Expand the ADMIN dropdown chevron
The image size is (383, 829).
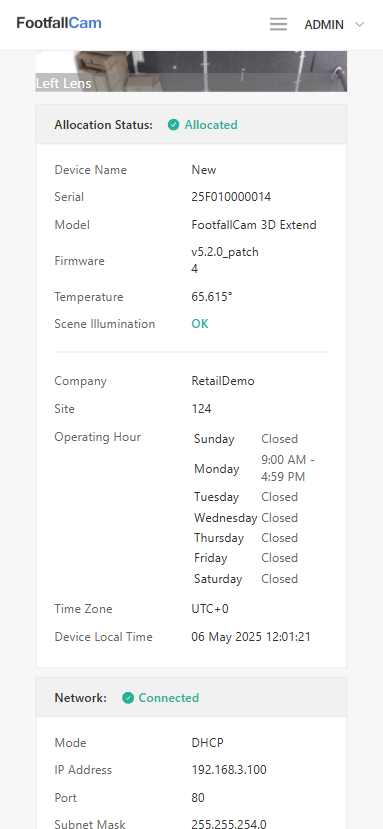[x=360, y=24]
